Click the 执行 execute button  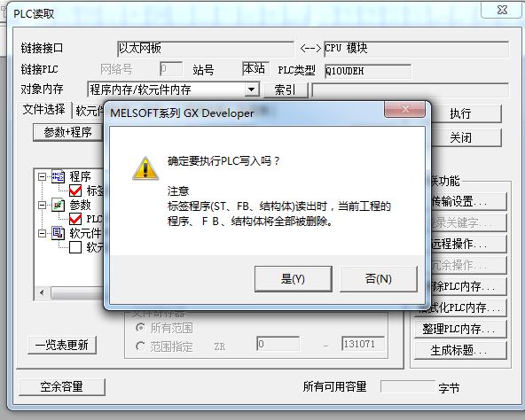[x=466, y=113]
